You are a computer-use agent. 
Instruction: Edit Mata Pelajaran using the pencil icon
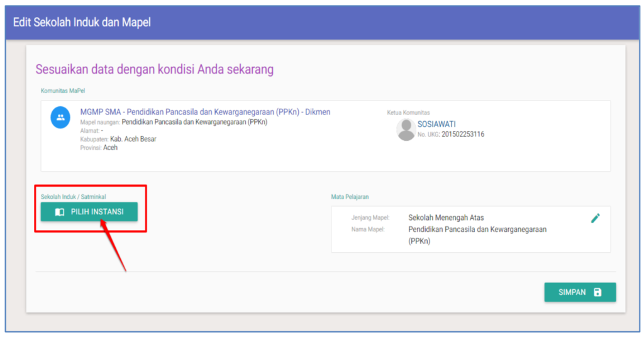(595, 218)
